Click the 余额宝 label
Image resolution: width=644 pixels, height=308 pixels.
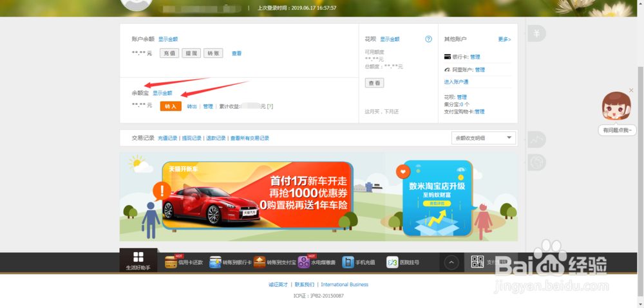click(140, 93)
